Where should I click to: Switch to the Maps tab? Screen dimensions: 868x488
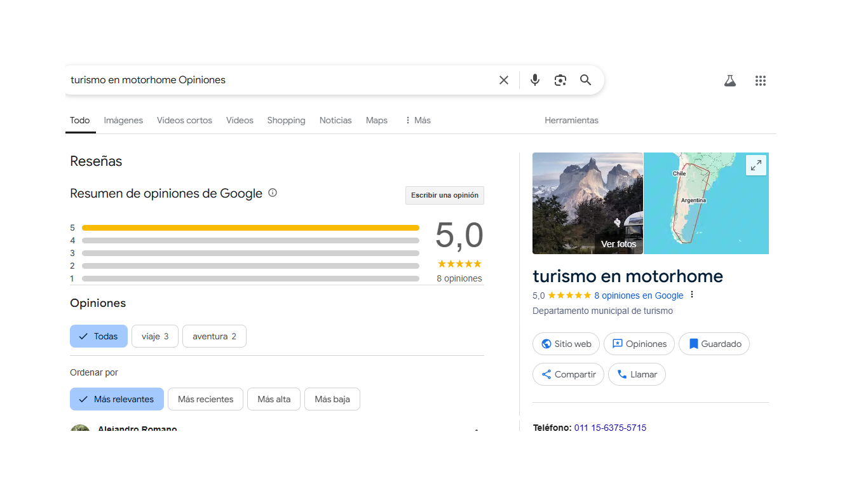pyautogui.click(x=376, y=120)
